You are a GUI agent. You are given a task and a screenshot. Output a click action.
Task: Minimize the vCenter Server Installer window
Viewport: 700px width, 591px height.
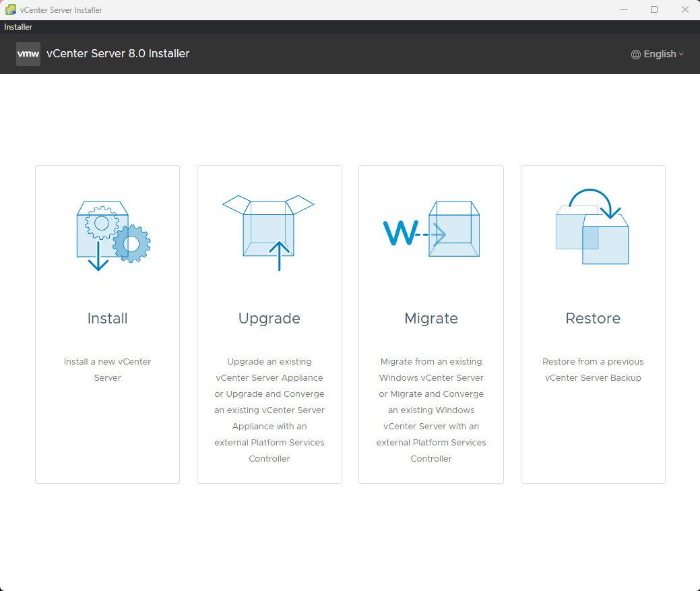point(624,10)
